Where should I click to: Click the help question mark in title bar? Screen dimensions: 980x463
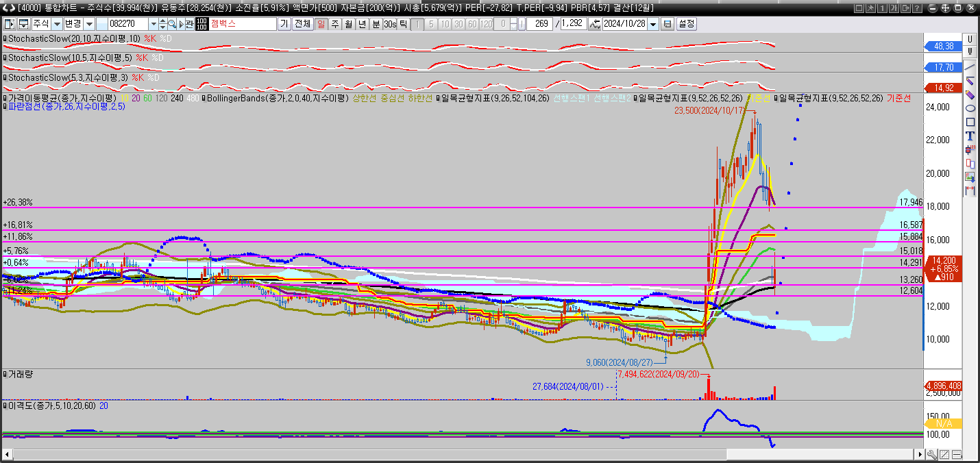[x=916, y=8]
